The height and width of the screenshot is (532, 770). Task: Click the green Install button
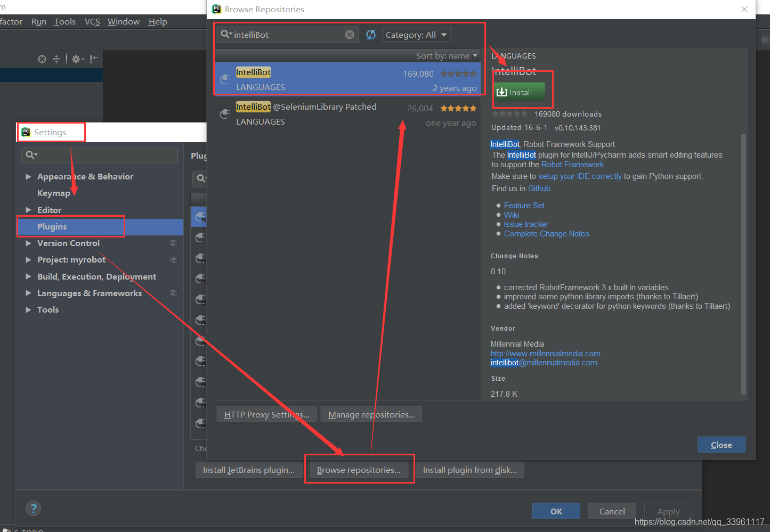pyautogui.click(x=518, y=92)
